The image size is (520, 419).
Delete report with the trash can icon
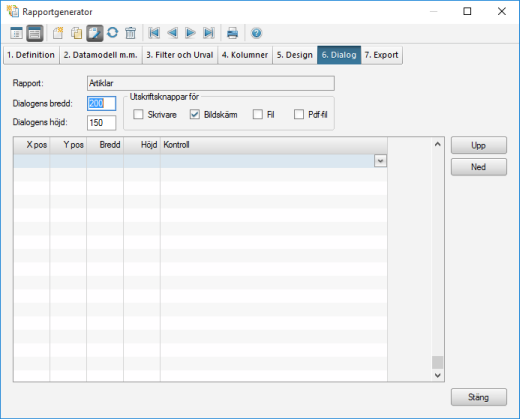click(130, 33)
